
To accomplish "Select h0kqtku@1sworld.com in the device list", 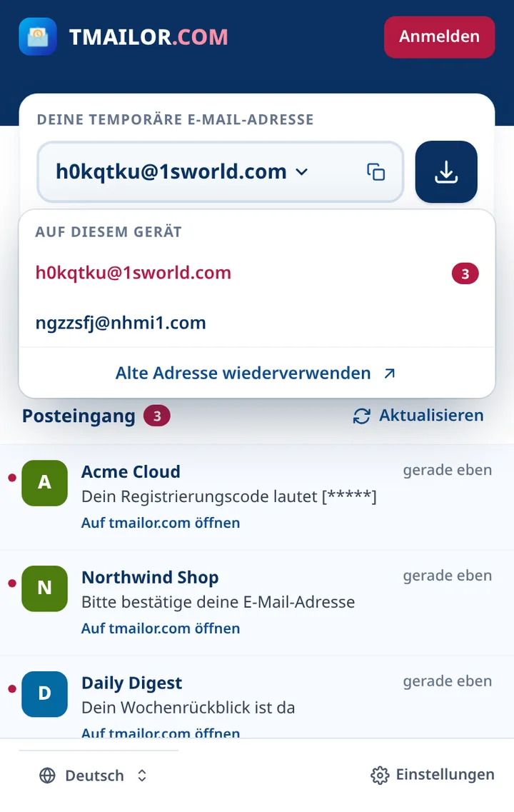I will 257,273.
